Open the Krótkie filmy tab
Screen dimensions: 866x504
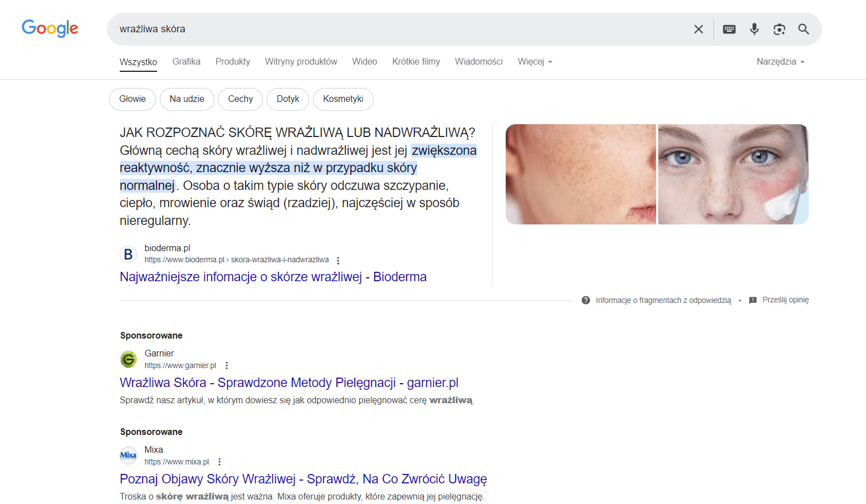[416, 61]
